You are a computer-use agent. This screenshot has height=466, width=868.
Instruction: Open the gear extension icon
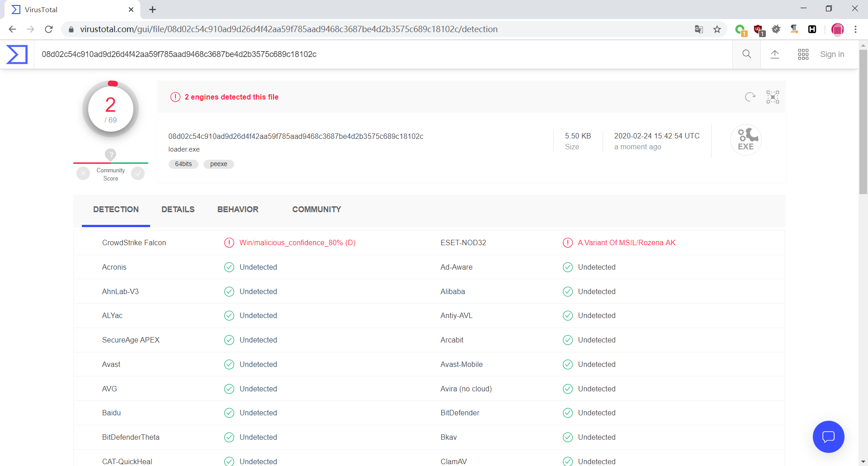click(776, 29)
